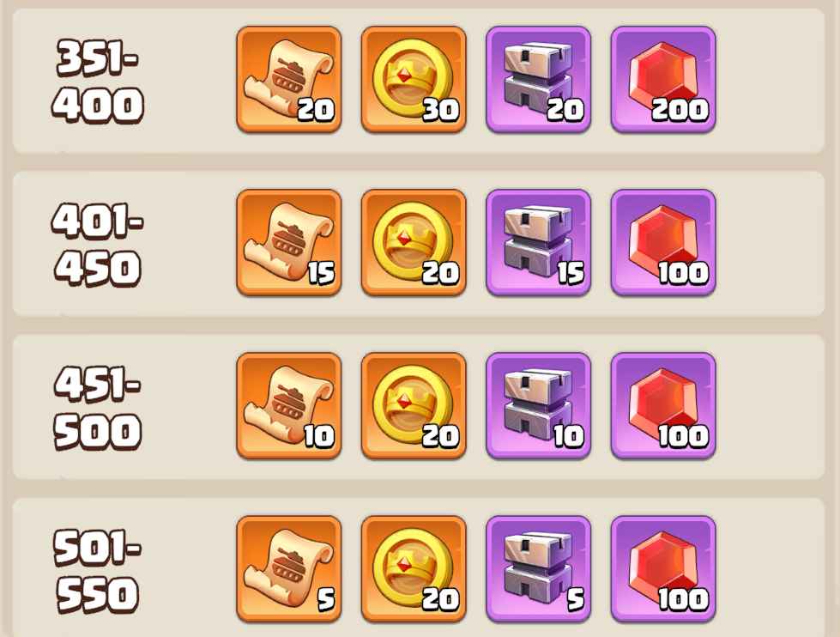Tap red gem in 501-550 row
Screen dimensions: 840x637
coord(663,569)
